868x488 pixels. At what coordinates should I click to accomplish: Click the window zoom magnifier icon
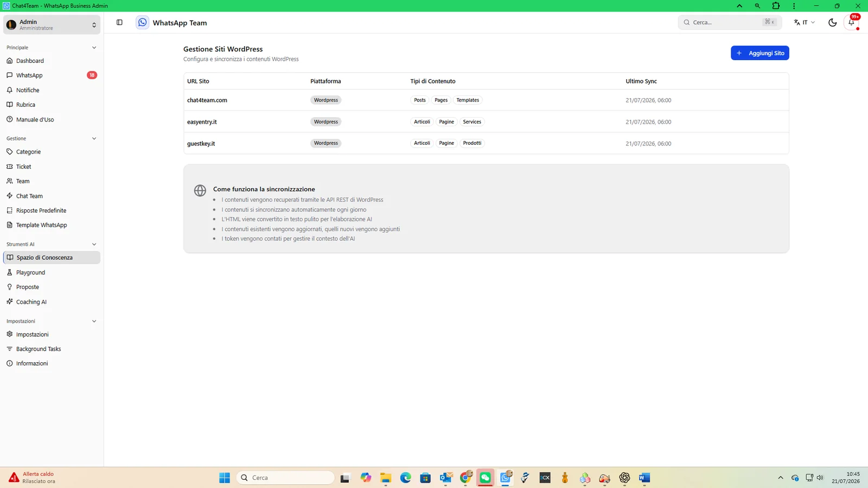tap(757, 6)
